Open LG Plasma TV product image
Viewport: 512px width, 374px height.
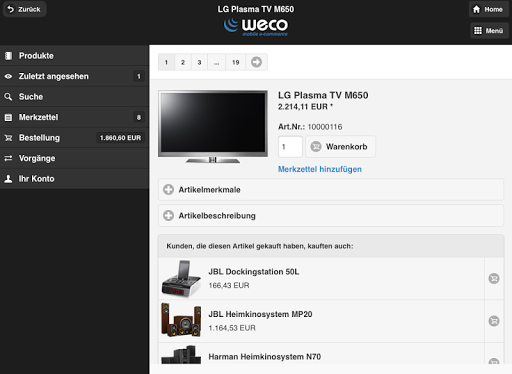[x=213, y=127]
